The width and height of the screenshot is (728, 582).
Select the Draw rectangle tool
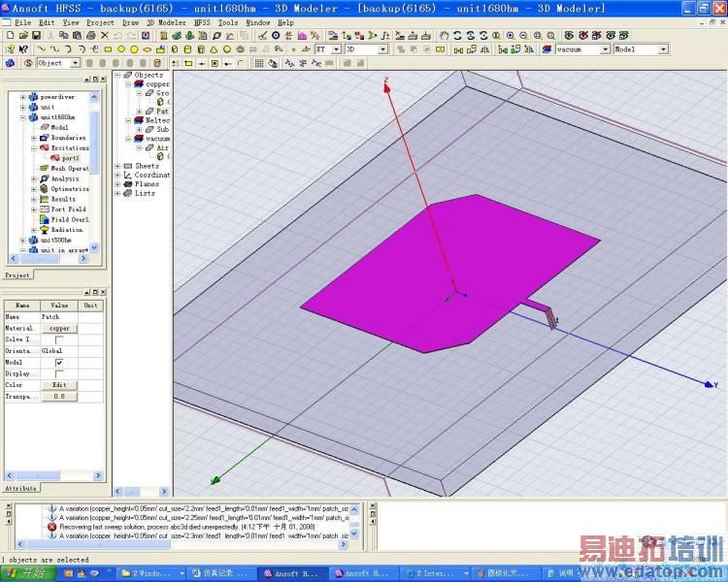pyautogui.click(x=108, y=49)
